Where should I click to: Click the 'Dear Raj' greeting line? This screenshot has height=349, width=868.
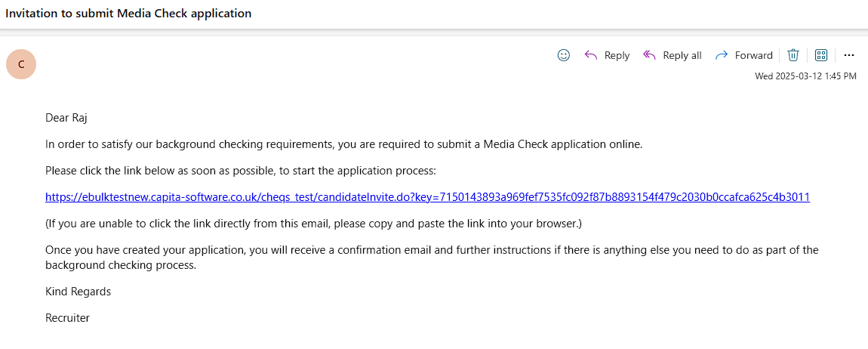67,117
